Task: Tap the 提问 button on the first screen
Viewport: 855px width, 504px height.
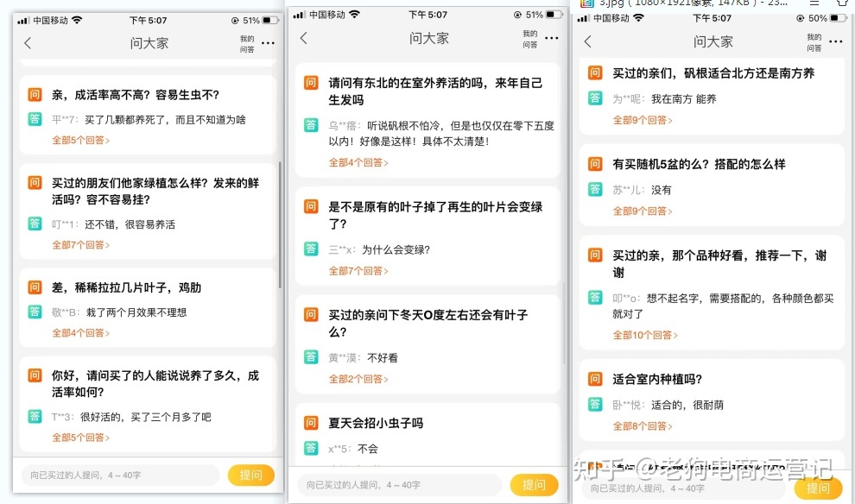Action: point(251,476)
